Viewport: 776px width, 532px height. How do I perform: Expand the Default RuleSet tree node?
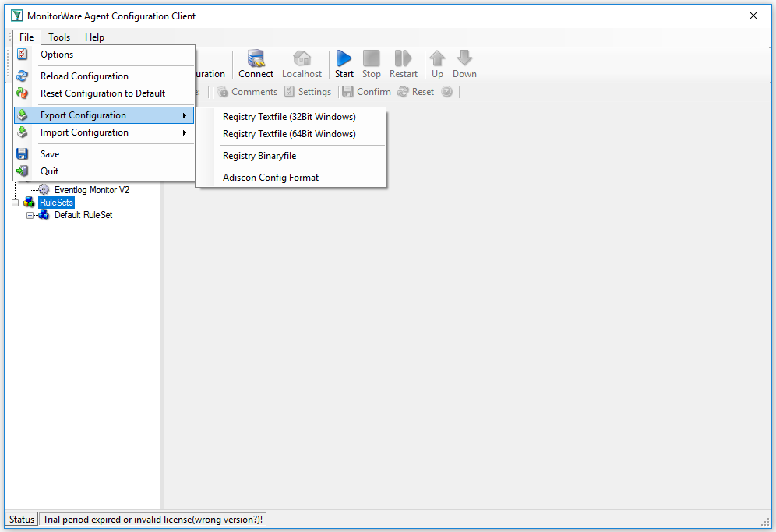point(30,215)
